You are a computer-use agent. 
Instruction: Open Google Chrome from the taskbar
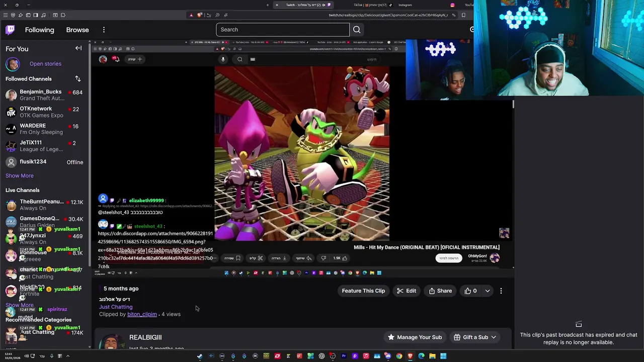click(x=399, y=356)
